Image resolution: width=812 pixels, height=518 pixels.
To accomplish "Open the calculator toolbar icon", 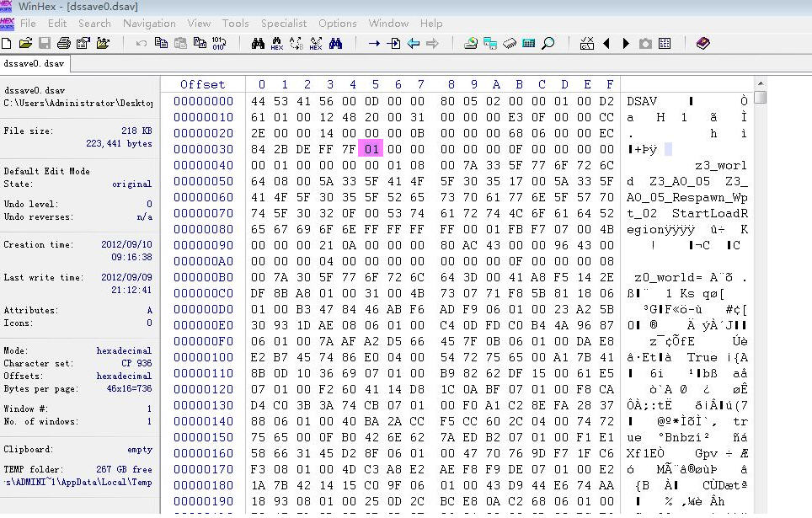I will tap(529, 43).
